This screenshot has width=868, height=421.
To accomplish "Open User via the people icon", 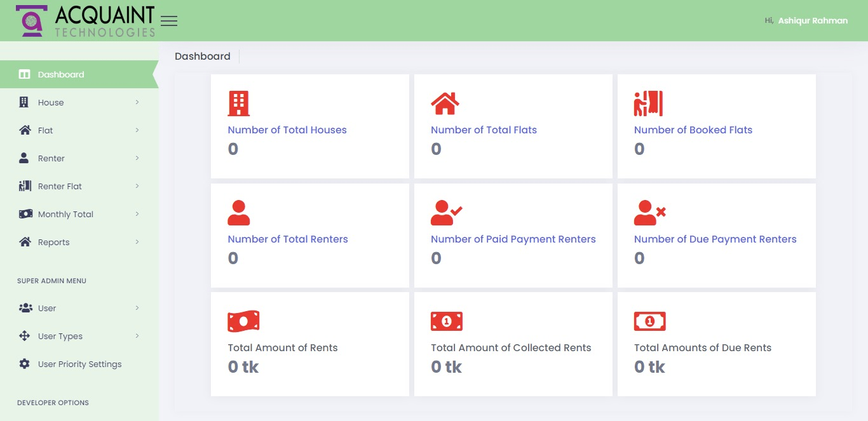I will 25,308.
